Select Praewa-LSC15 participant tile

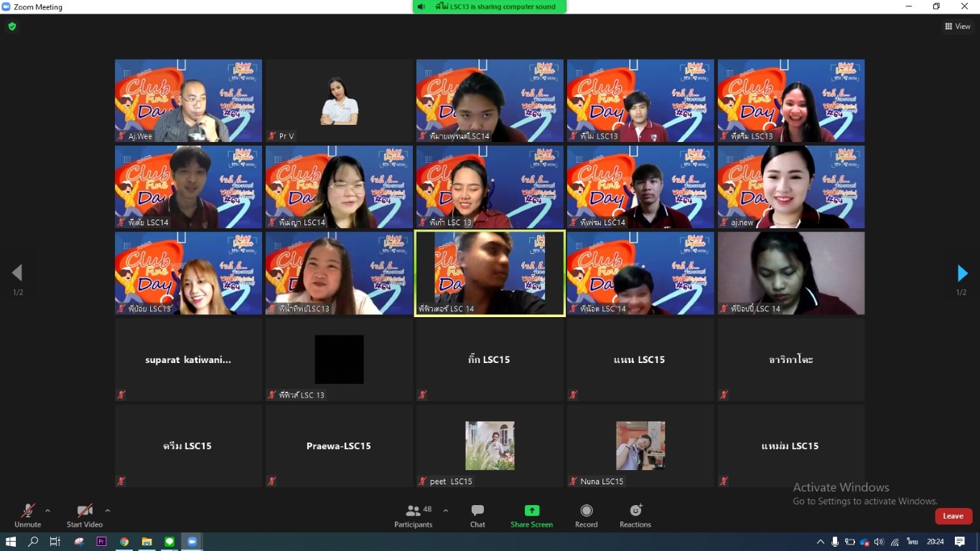tap(339, 446)
